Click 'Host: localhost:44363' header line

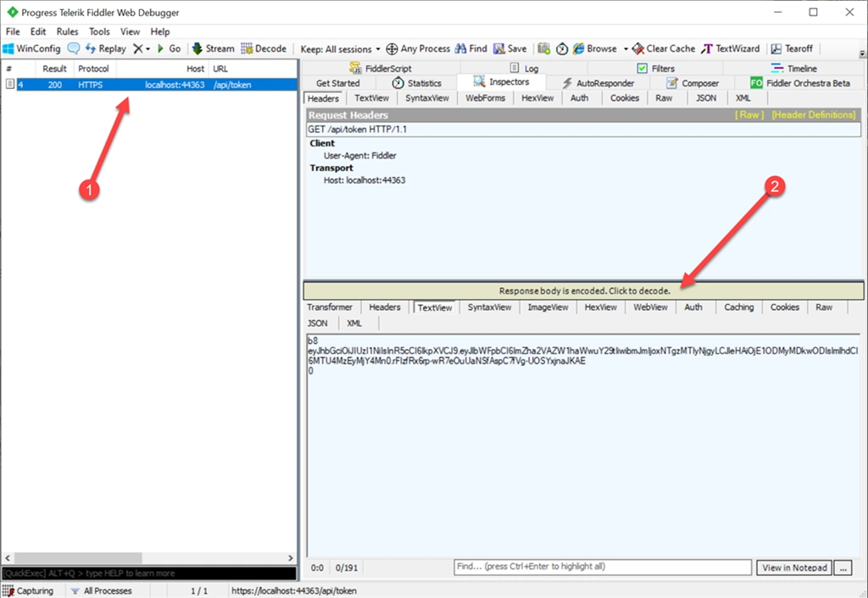(x=364, y=180)
